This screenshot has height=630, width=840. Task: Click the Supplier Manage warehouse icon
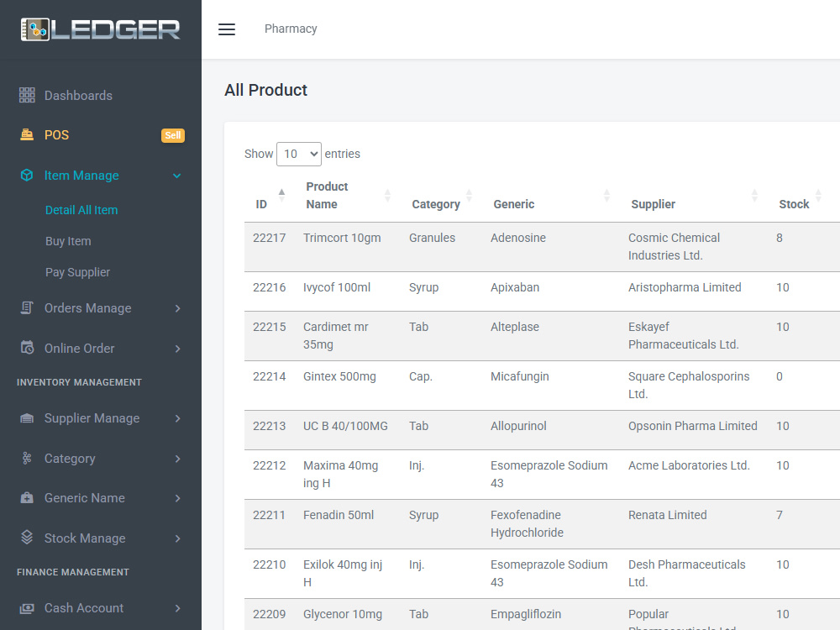(27, 418)
